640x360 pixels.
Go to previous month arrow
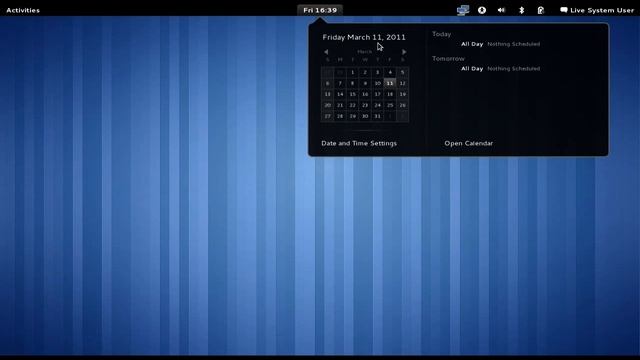(x=326, y=52)
